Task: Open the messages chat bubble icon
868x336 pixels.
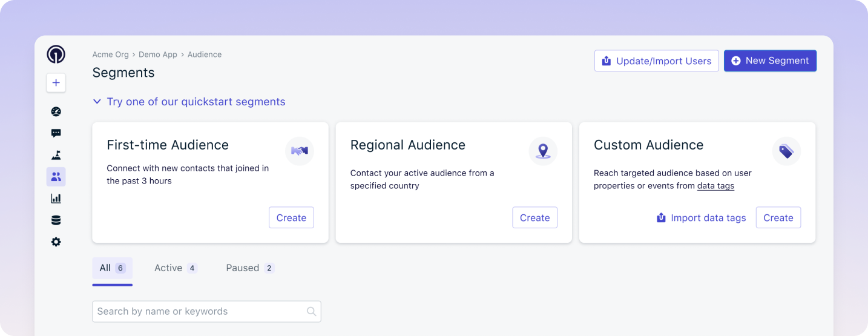Action: click(56, 133)
